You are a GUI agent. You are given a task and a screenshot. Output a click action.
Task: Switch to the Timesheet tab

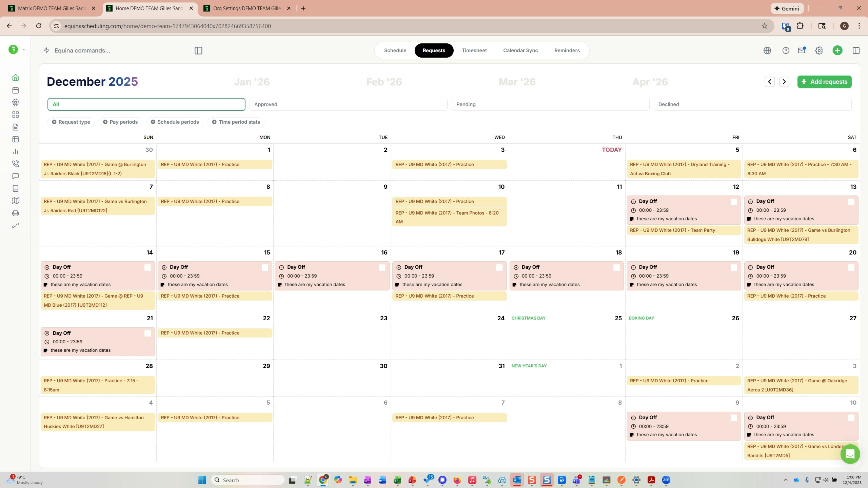[474, 50]
